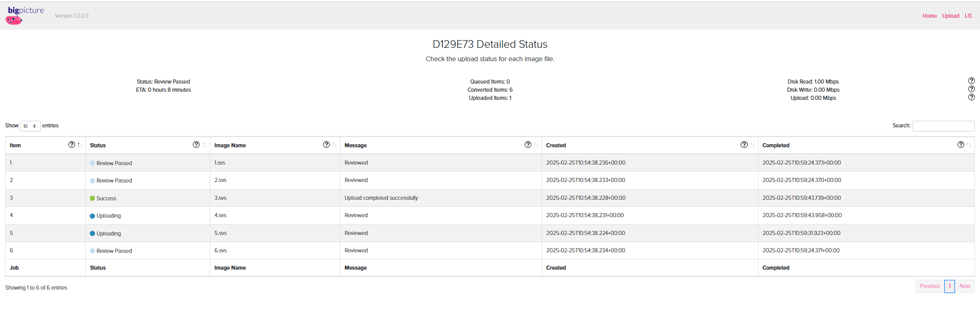Click the Next pagination button
The width and height of the screenshot is (980, 311).
[x=965, y=286]
